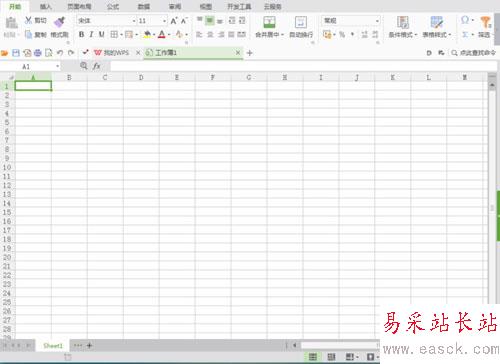Open Table Style icon

[436, 22]
